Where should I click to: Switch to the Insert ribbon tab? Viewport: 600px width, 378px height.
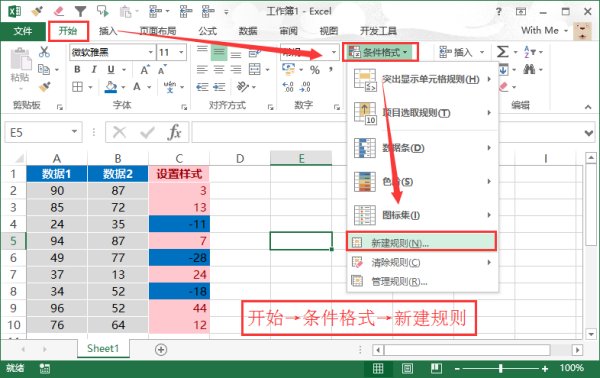click(108, 31)
